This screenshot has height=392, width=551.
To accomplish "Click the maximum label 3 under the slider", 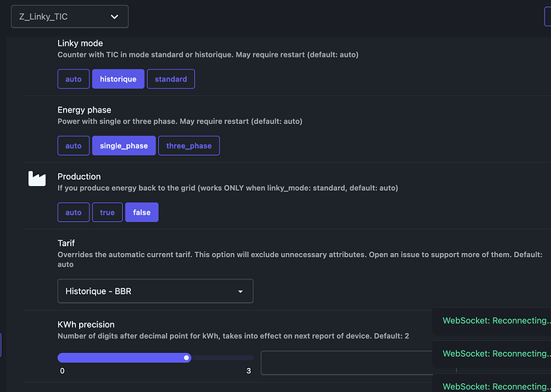I will (249, 371).
